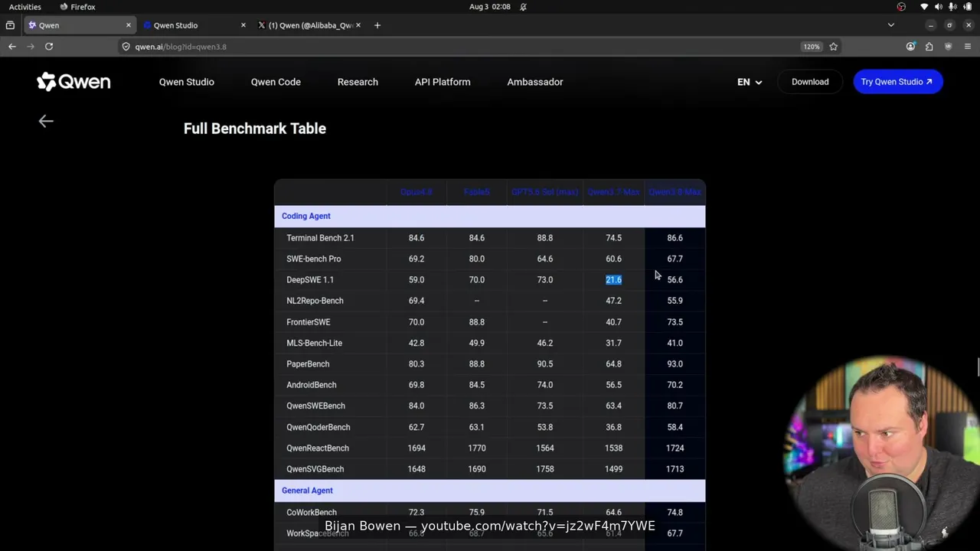Close the X Qwen (@Alibaba_Qwen) tab
The height and width of the screenshot is (551, 980).
click(x=358, y=25)
